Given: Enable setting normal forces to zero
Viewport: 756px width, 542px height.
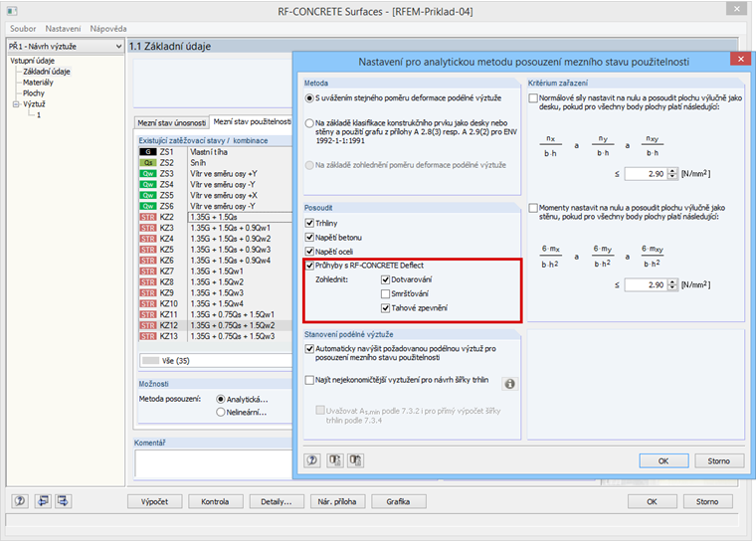Looking at the screenshot, I should [533, 98].
